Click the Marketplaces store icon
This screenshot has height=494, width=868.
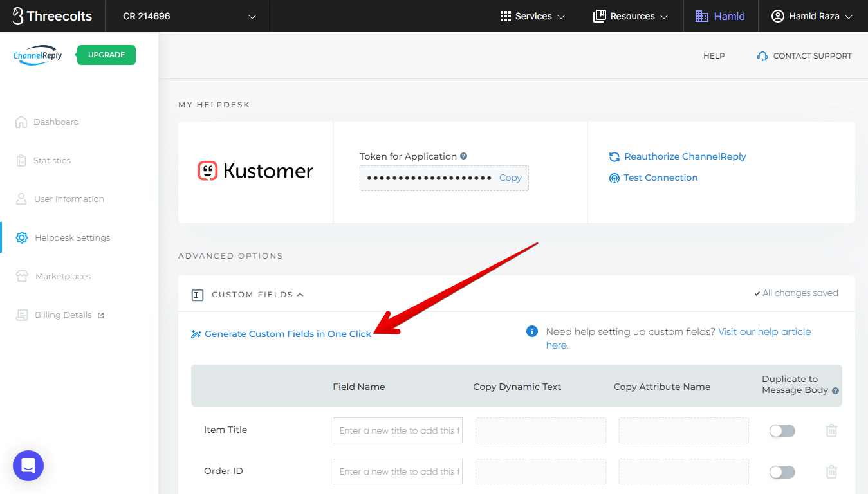(23, 276)
